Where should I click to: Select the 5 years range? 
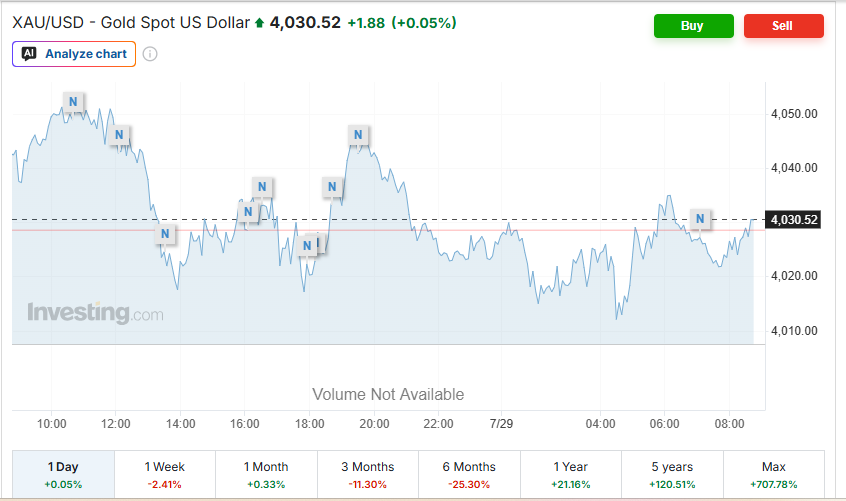point(672,474)
